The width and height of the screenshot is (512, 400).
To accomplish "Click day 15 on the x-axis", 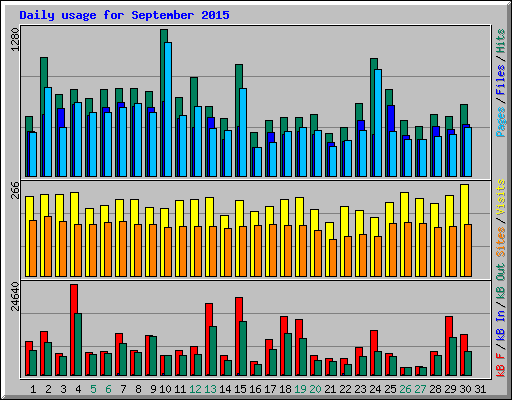I will coord(240,389).
